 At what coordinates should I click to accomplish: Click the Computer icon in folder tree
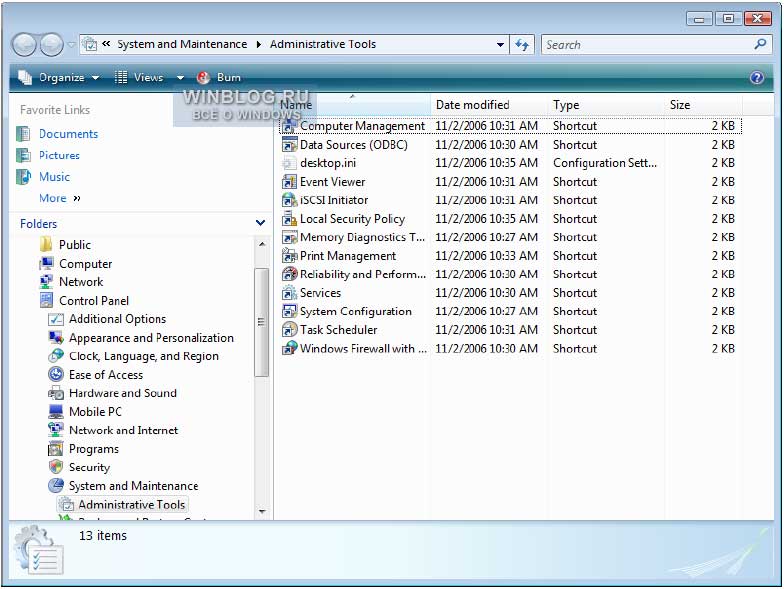pos(46,264)
